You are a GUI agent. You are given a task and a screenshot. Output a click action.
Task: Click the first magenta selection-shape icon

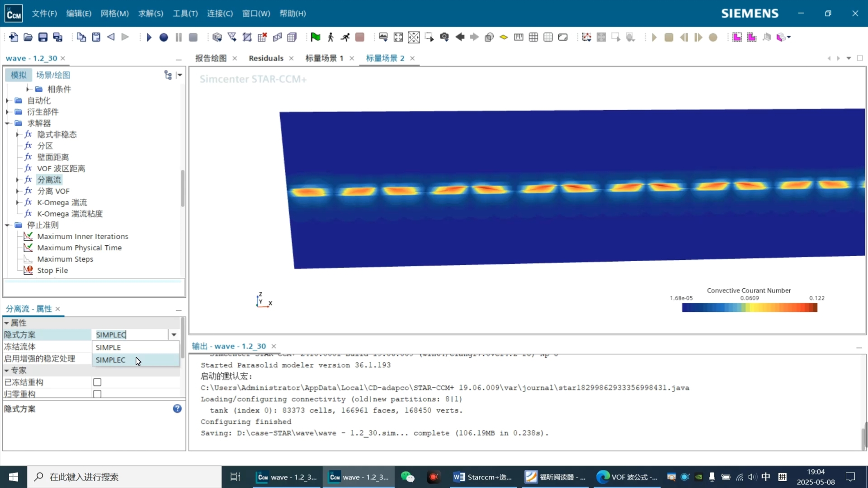click(737, 38)
